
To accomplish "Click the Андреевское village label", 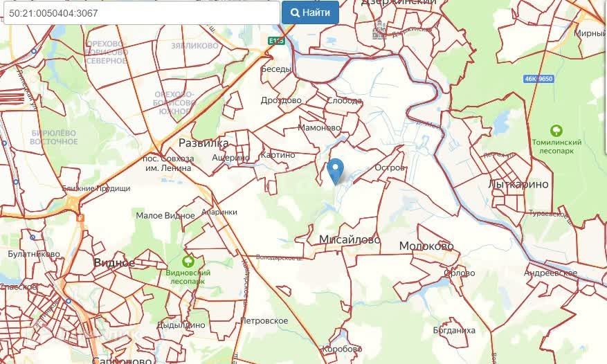I will pos(550,273).
